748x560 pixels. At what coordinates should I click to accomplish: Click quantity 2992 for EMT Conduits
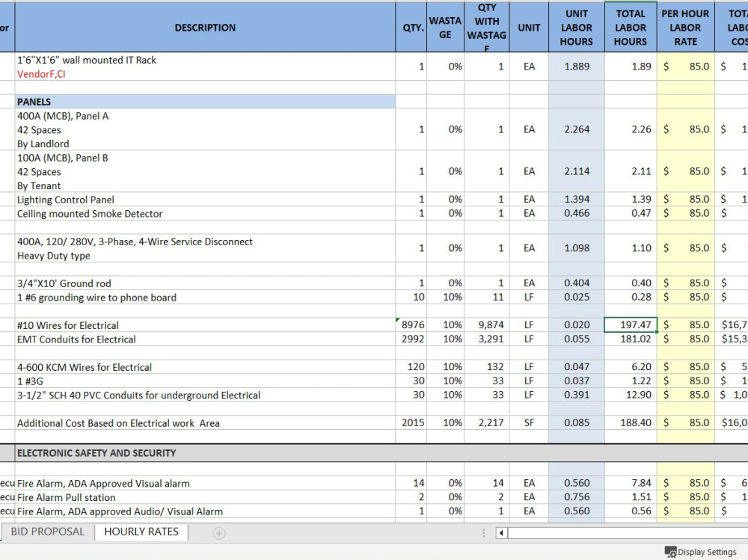click(x=411, y=339)
